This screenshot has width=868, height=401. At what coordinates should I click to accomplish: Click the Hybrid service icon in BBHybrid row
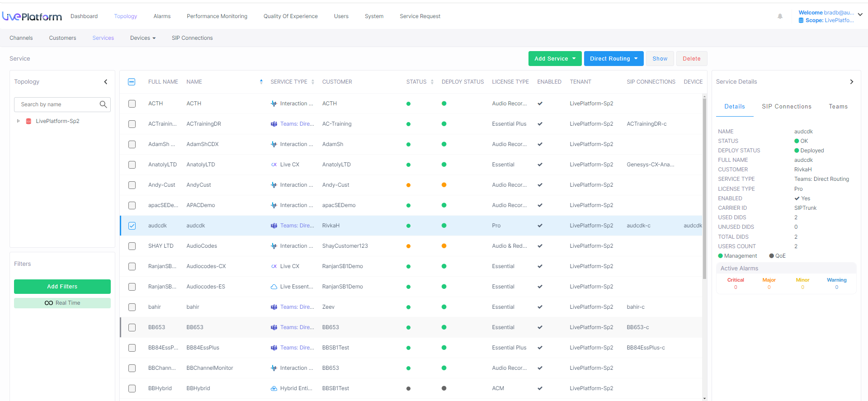(274, 388)
